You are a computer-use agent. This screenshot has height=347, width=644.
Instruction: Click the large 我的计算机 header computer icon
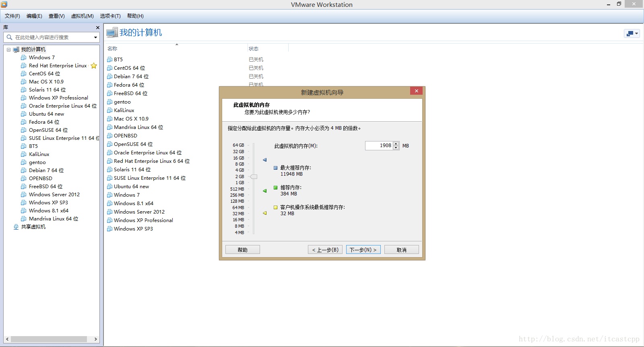[x=112, y=33]
